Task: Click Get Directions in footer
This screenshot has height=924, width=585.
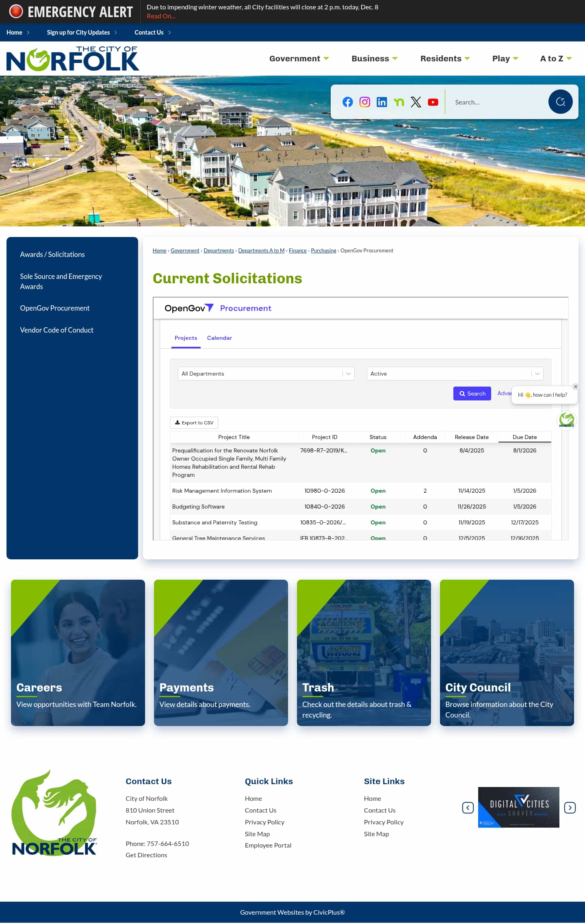Action: point(146,855)
